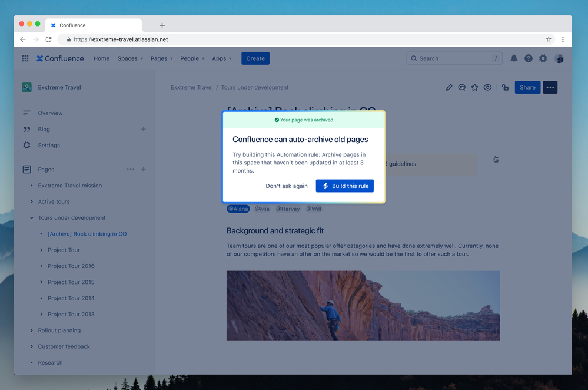Open the app switcher grid icon

[25, 58]
